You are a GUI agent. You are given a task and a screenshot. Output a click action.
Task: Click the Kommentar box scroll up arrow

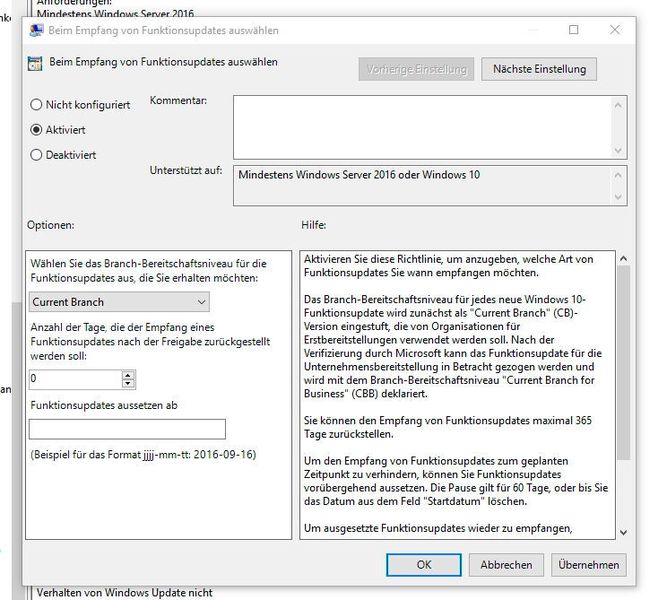coord(618,105)
